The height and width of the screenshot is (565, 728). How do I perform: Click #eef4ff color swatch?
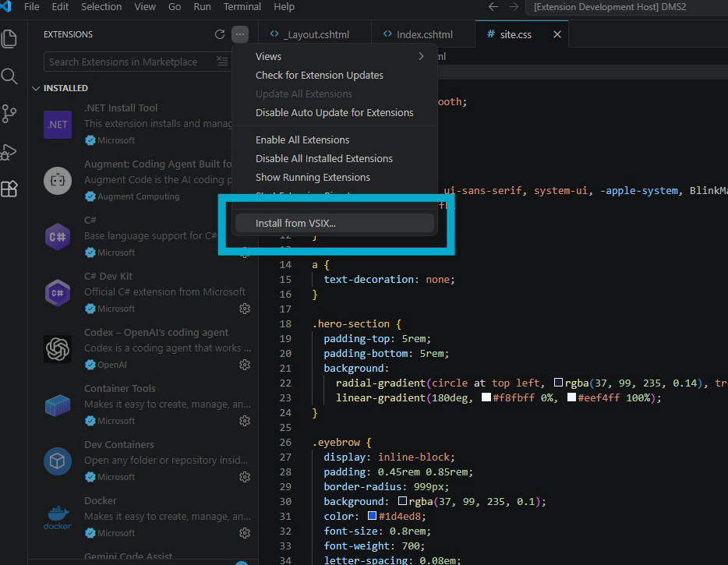571,397
